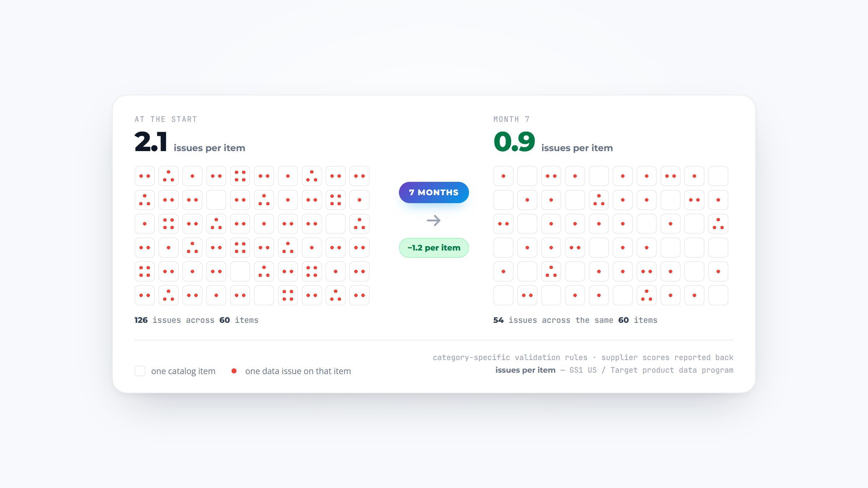
Task: Click the empty catalog item legend square
Action: (x=140, y=371)
